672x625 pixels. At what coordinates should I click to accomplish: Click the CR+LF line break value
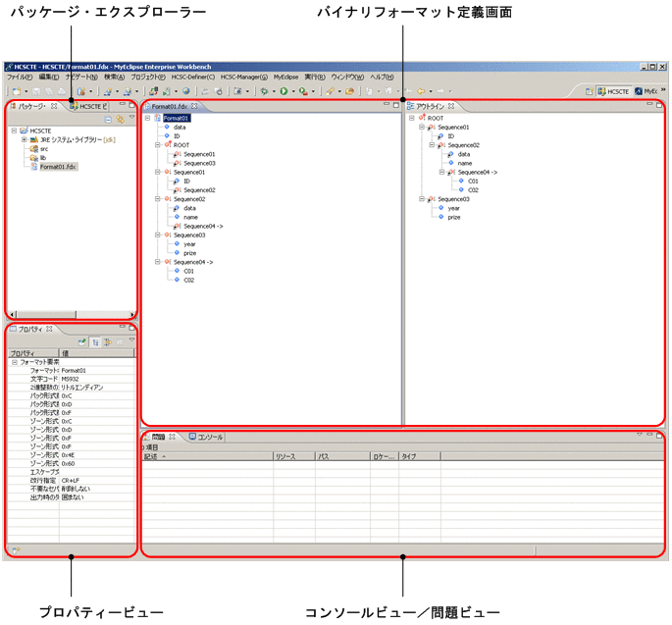click(97, 481)
